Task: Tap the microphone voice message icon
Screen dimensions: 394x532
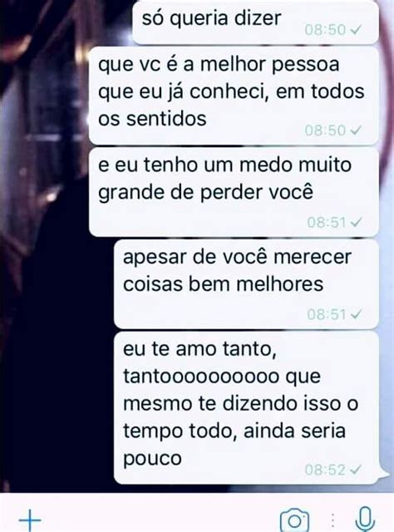Action: [365, 520]
